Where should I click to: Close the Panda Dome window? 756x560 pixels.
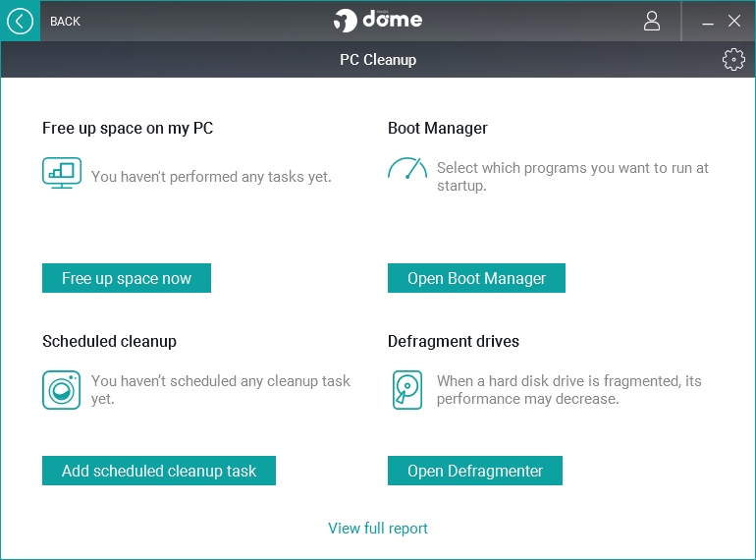(x=733, y=21)
